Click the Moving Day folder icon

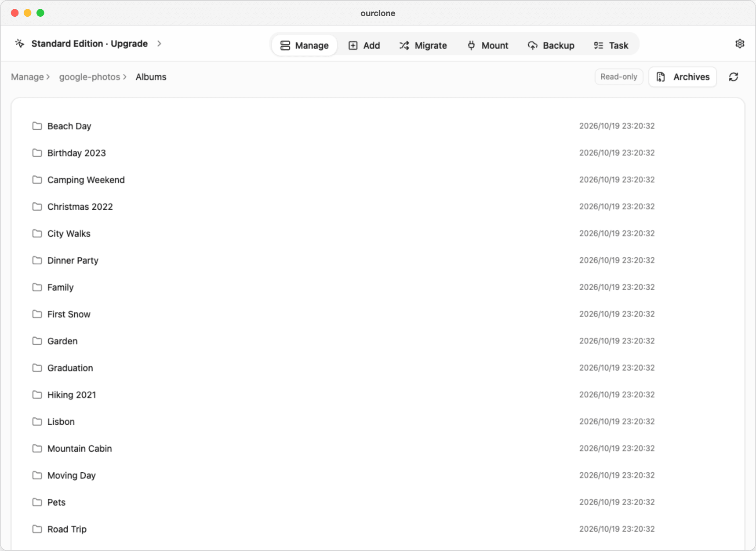tap(37, 475)
